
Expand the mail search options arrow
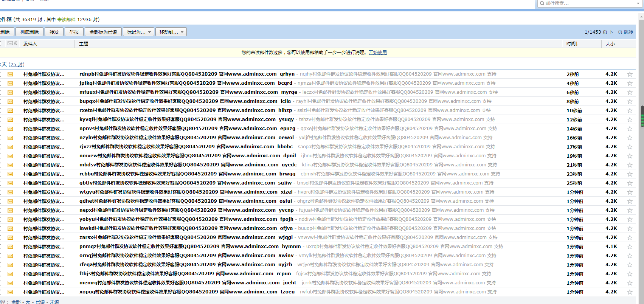638,3
